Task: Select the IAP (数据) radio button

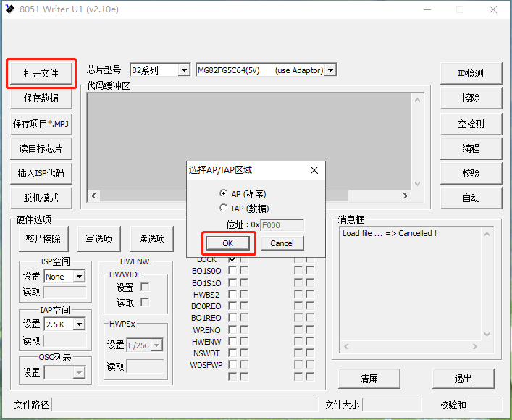Action: point(223,208)
